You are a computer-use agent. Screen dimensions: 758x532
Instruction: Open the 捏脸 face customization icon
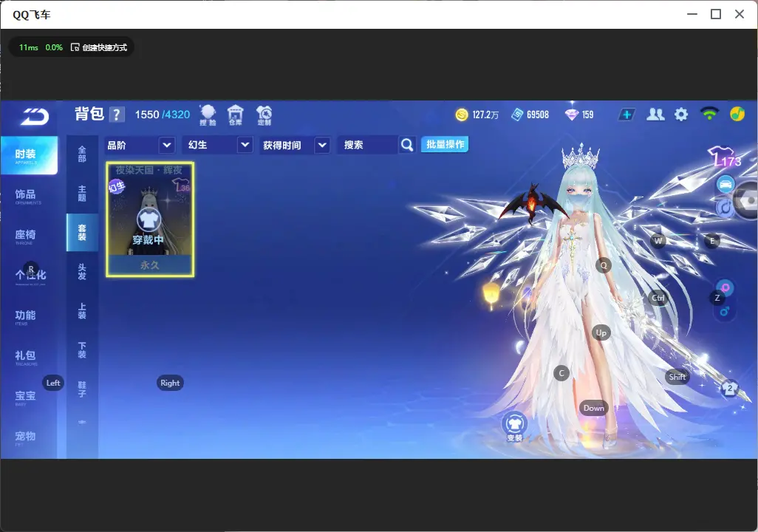[x=208, y=115]
